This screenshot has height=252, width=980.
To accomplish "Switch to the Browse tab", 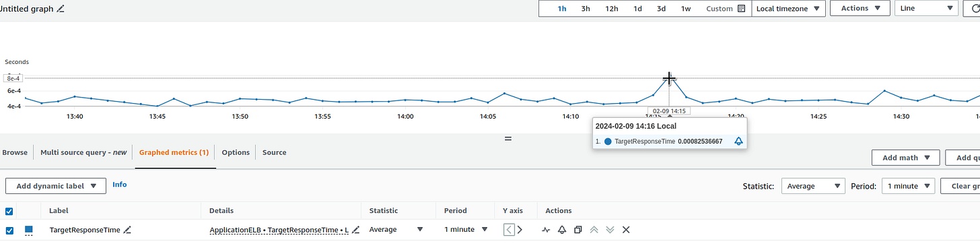I will pyautogui.click(x=15, y=152).
